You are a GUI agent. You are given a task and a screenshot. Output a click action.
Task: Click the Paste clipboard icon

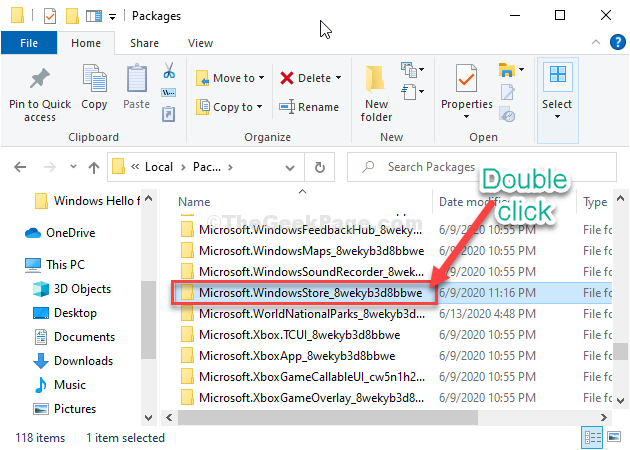click(137, 78)
